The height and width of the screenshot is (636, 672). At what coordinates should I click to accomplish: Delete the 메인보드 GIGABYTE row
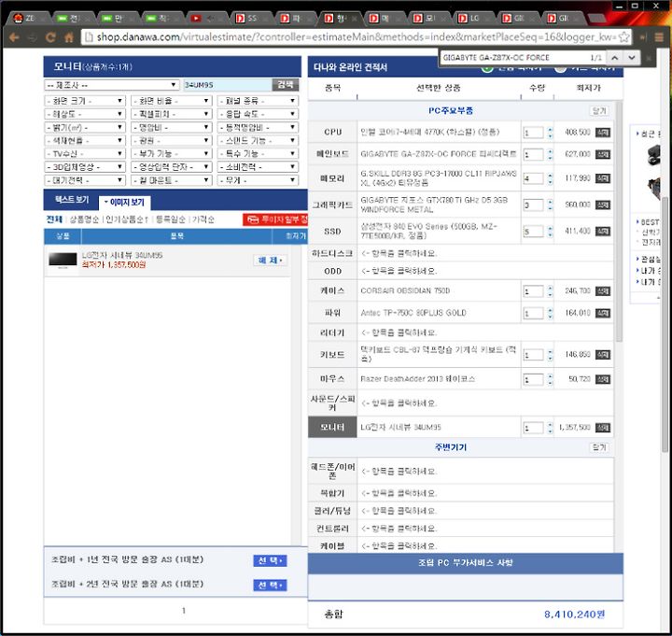point(603,154)
